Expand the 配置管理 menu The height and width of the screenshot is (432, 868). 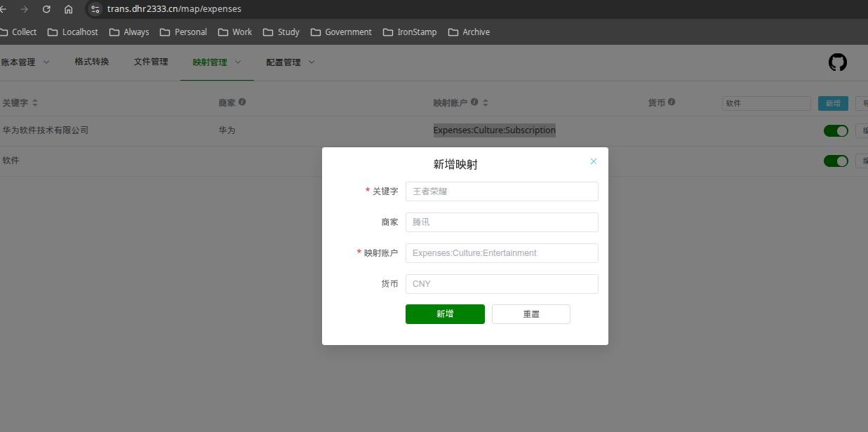290,62
